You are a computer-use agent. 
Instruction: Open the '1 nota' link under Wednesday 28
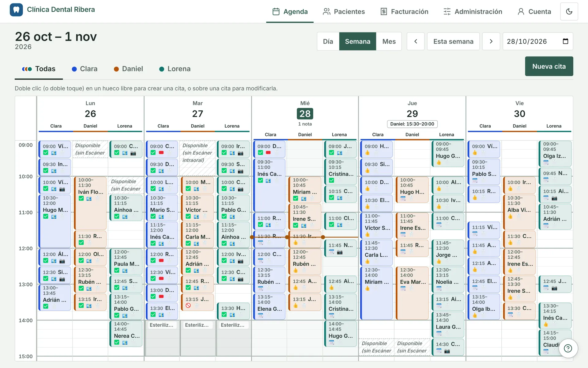click(305, 124)
